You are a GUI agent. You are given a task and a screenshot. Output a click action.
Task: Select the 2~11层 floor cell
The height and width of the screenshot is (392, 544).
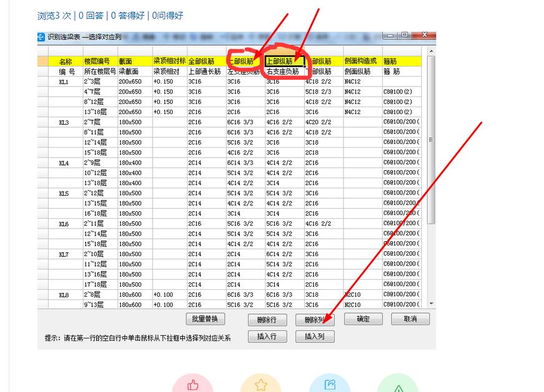click(100, 224)
